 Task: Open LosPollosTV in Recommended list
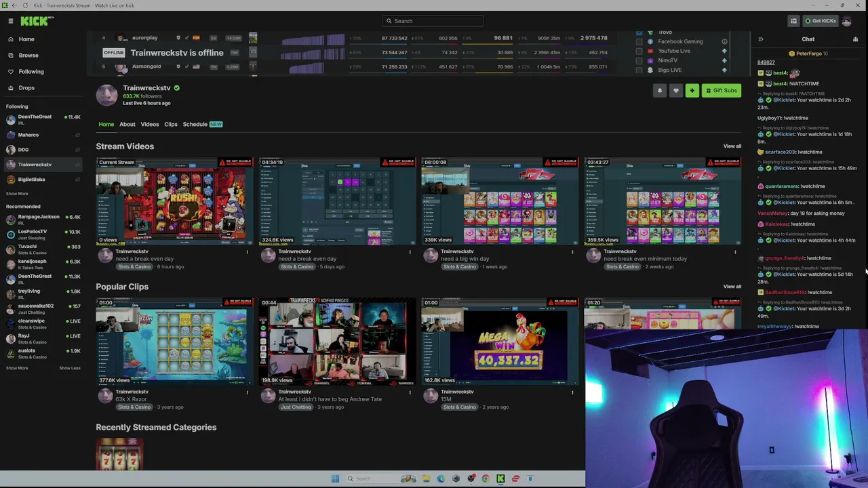coord(42,234)
